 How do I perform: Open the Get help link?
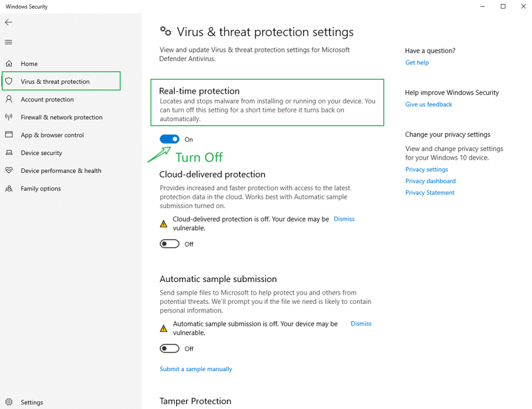[x=417, y=63]
